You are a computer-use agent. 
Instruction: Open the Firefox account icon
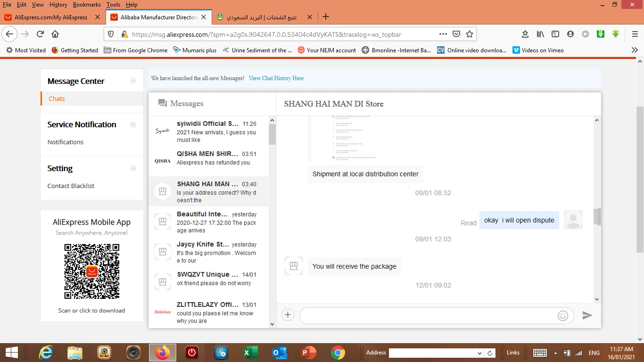[570, 34]
